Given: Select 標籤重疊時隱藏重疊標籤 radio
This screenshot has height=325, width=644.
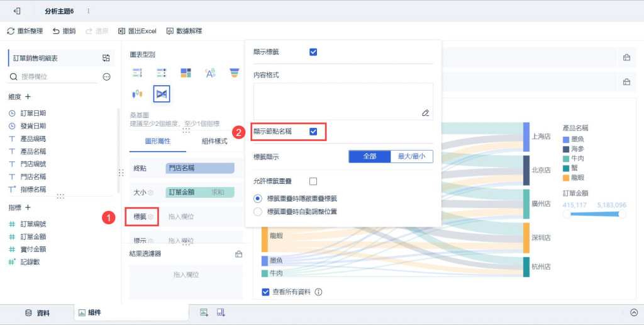Looking at the screenshot, I should (257, 198).
